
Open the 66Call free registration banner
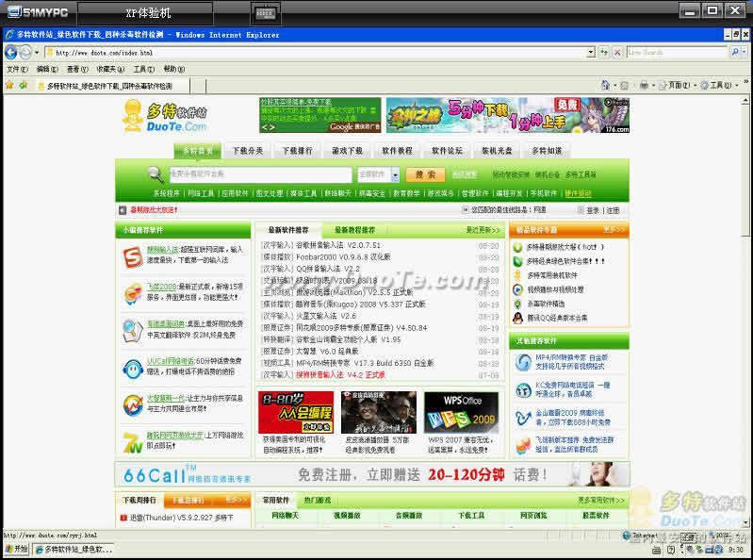[372, 474]
